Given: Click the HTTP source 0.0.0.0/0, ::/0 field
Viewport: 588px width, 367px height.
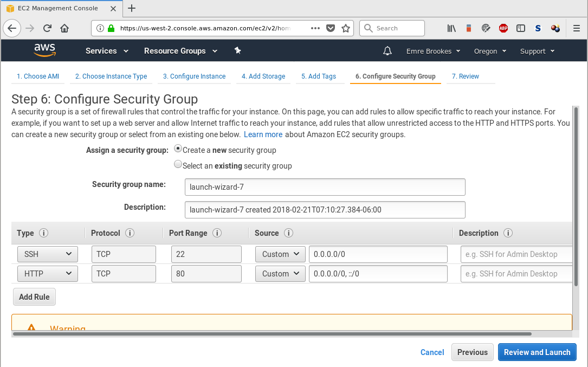Looking at the screenshot, I should (x=378, y=274).
